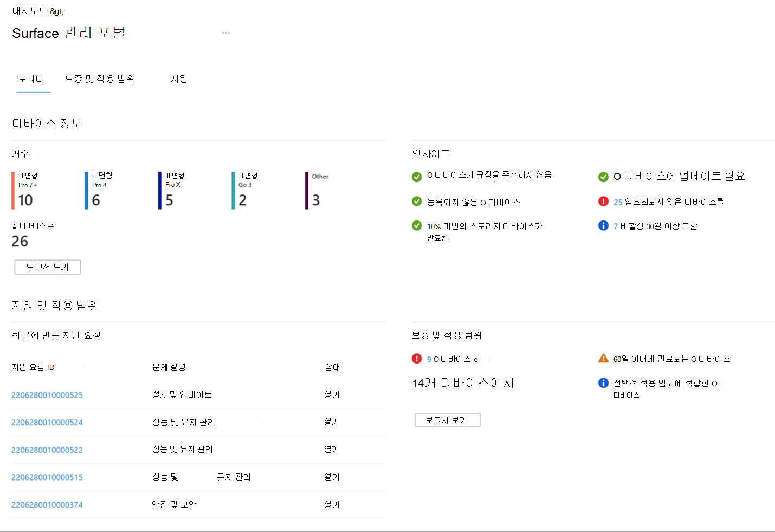Click the Go 3 count 2
This screenshot has width=775, height=532.
click(x=243, y=200)
